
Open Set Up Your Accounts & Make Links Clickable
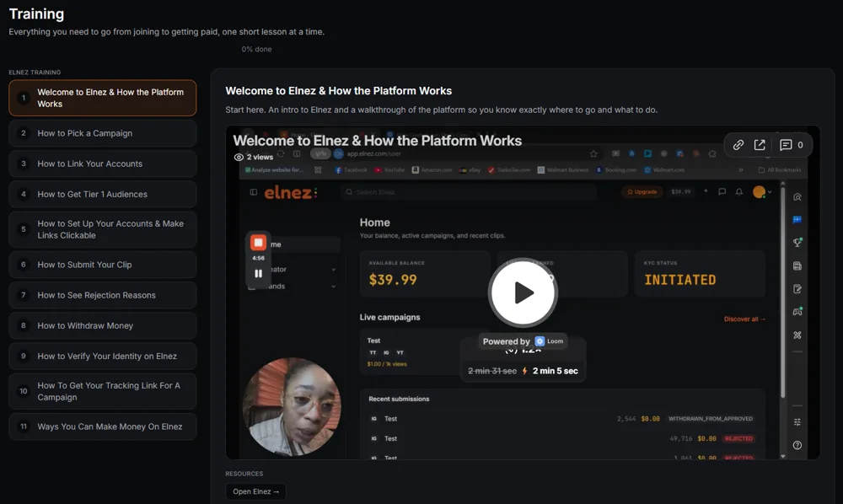point(103,229)
